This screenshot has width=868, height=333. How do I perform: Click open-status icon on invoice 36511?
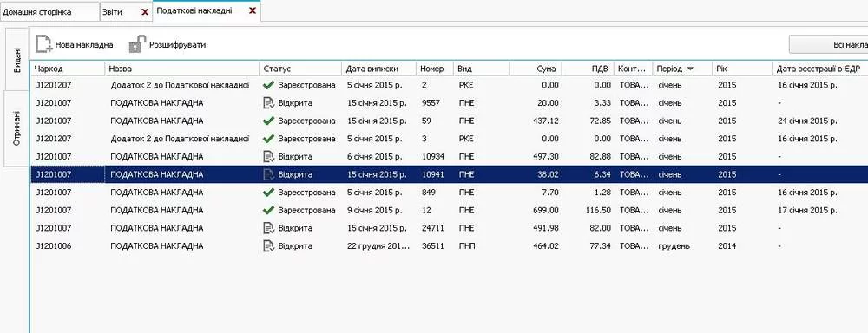click(268, 245)
